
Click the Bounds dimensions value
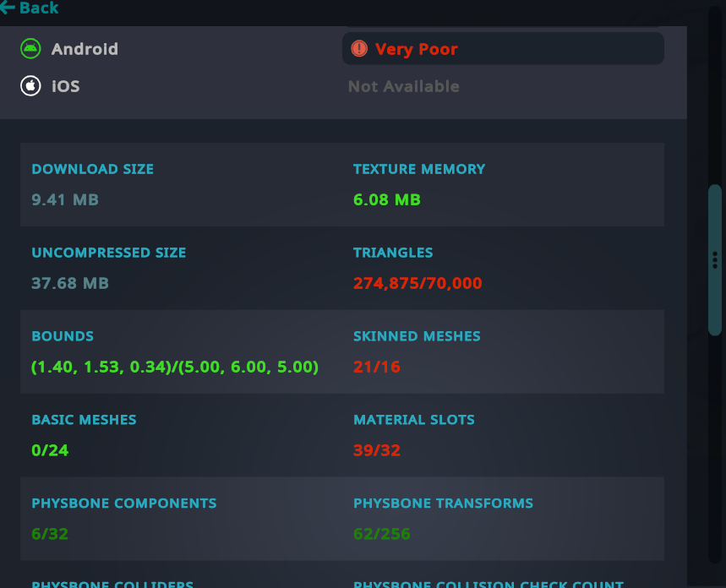175,367
